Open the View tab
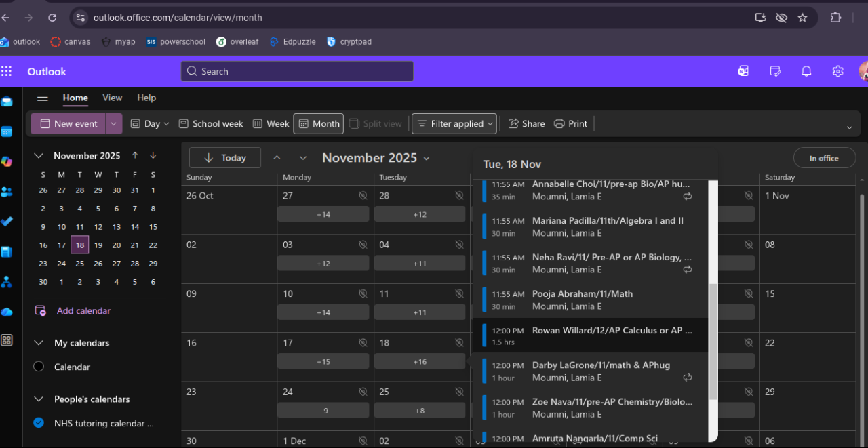 [113, 98]
